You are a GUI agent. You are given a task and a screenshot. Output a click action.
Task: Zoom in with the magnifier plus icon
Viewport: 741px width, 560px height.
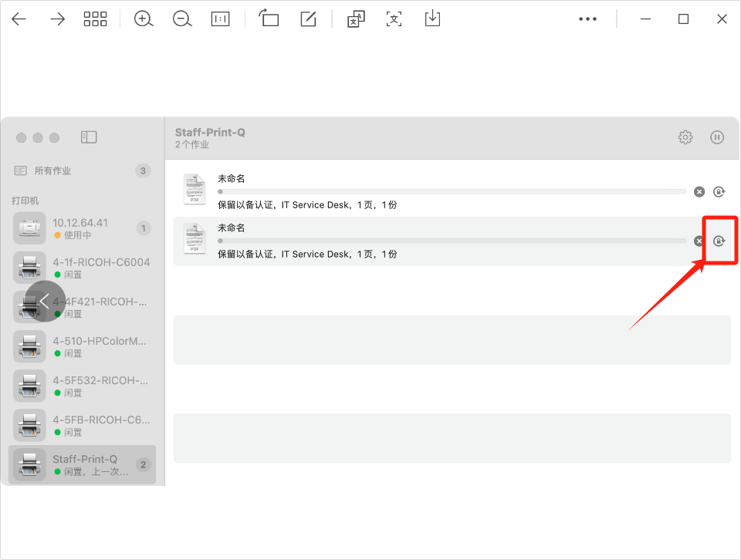coord(144,19)
